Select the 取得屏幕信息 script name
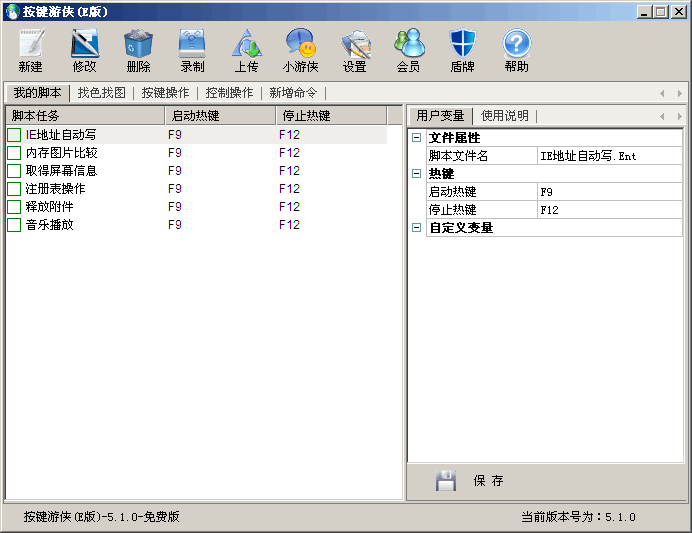Screen dimensions: 692x533 point(61,171)
